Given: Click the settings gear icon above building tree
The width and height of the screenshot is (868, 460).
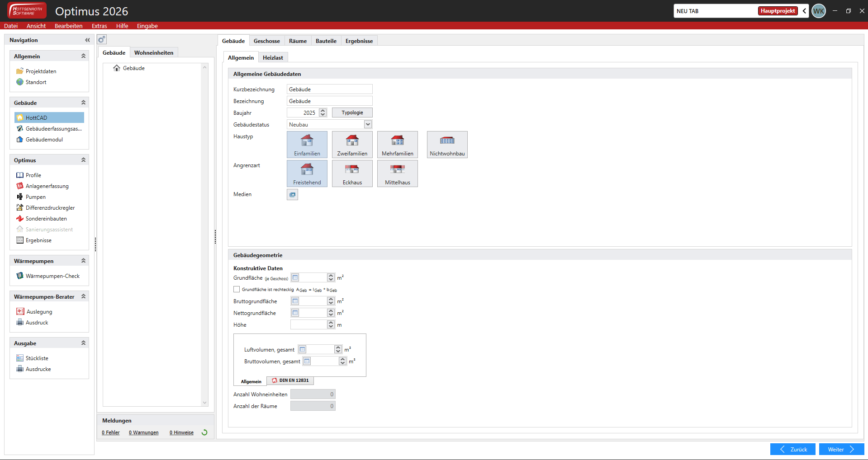Looking at the screenshot, I should point(102,40).
